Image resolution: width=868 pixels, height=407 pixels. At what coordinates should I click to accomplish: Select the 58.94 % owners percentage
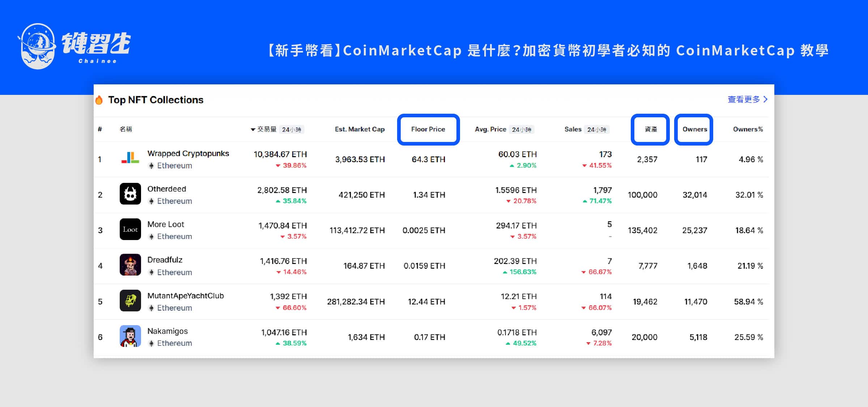[x=749, y=302]
